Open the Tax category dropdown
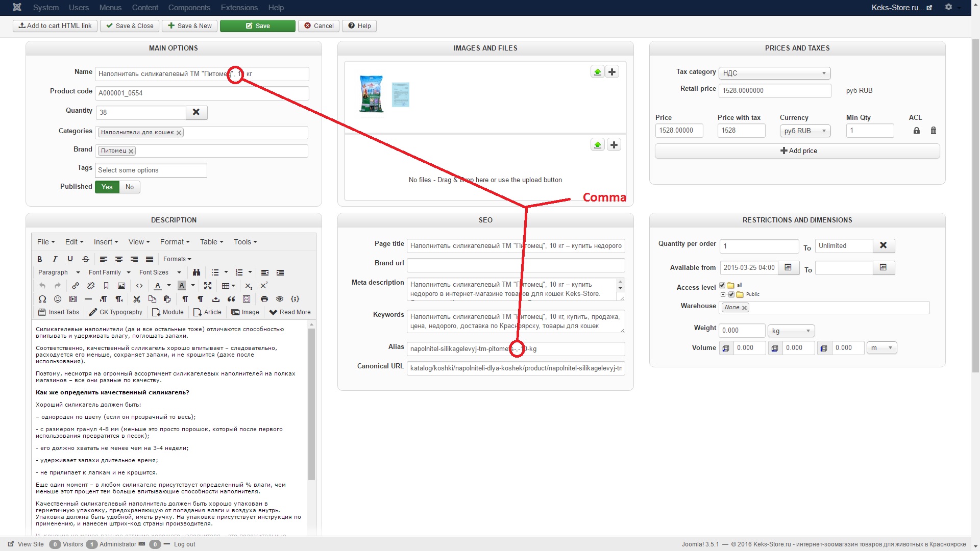Image resolution: width=980 pixels, height=551 pixels. click(774, 73)
